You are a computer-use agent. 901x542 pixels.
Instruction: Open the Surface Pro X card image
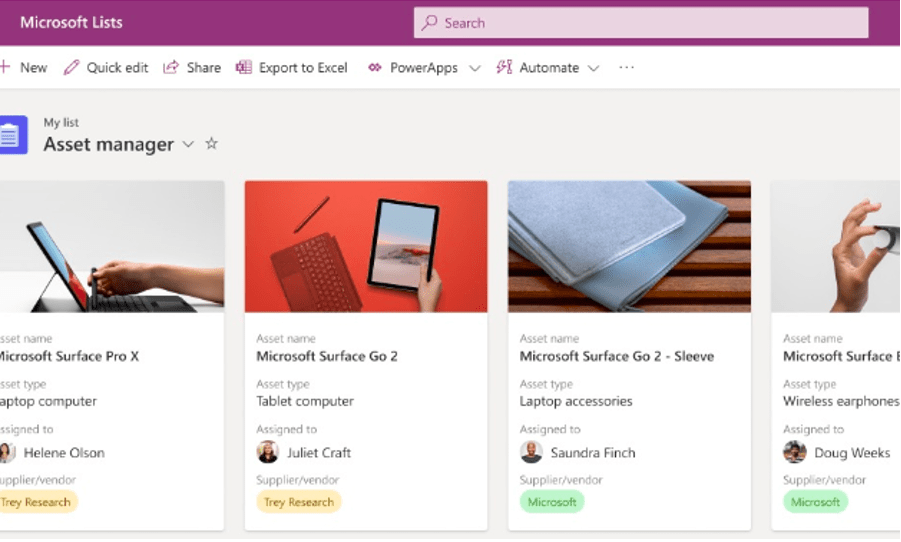[112, 247]
